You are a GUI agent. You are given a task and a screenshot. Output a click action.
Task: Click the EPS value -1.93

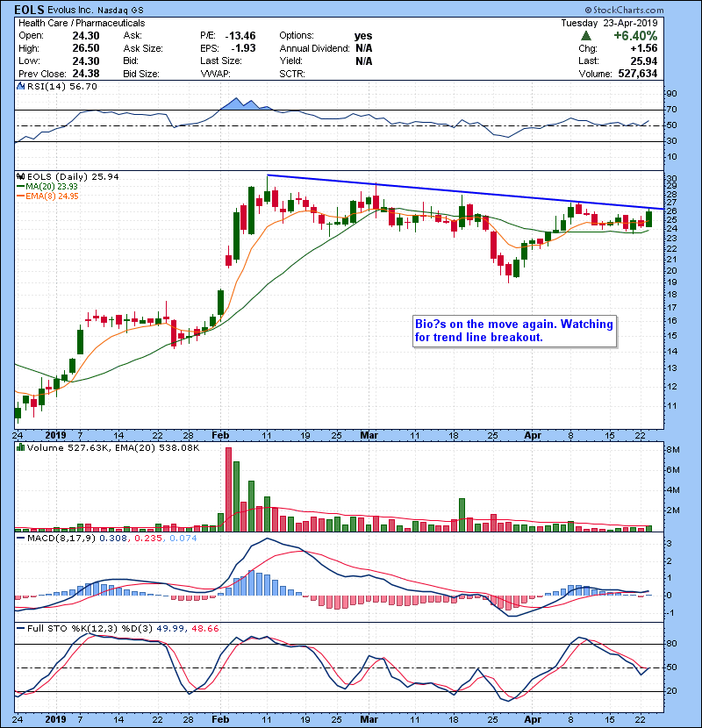[x=243, y=48]
